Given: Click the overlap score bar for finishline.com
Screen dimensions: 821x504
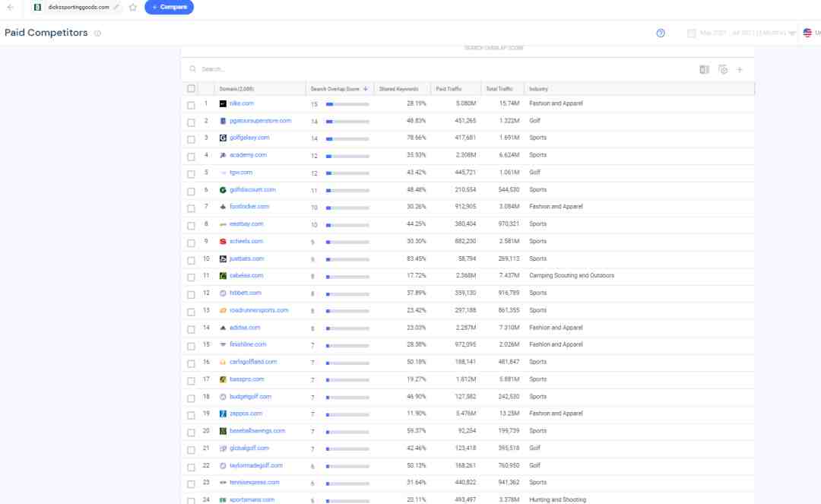Looking at the screenshot, I should click(x=347, y=345).
